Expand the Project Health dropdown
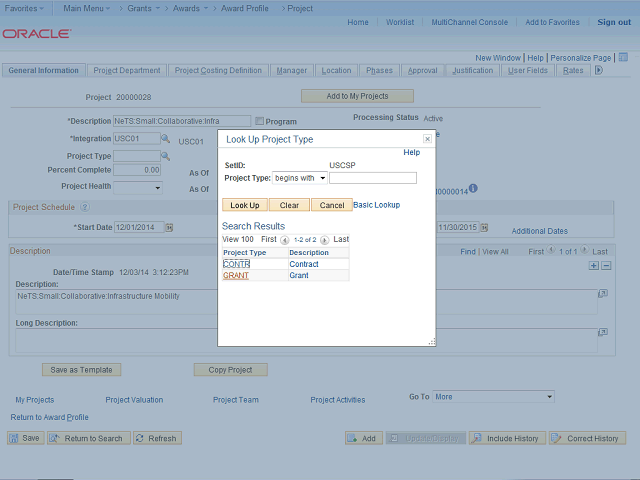 point(138,187)
